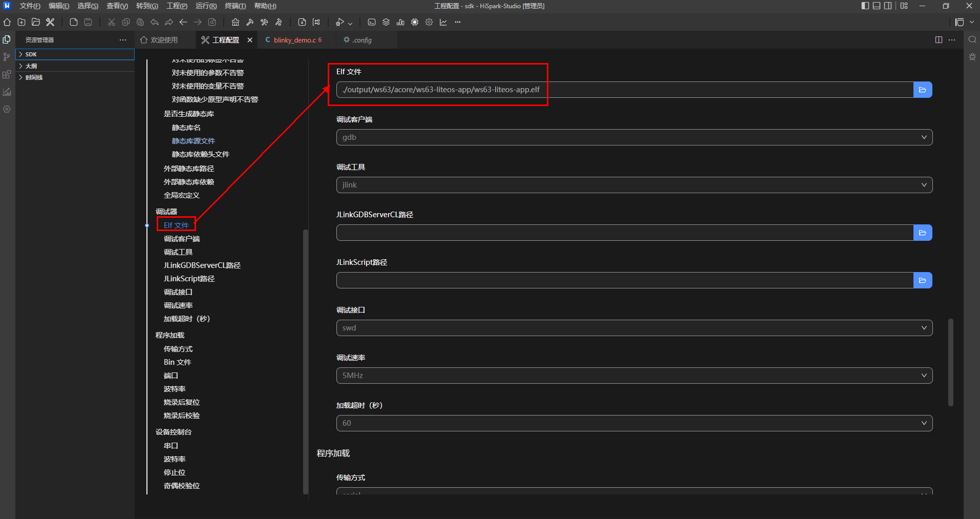Screen dimensions: 980x519
Task: Click the search magnifier on right sidebar
Action: (972, 39)
